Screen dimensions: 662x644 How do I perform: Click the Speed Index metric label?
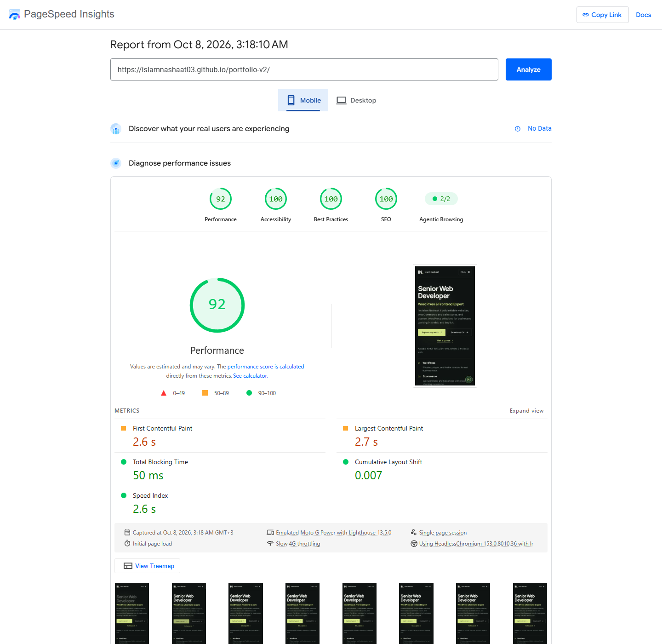pos(150,495)
